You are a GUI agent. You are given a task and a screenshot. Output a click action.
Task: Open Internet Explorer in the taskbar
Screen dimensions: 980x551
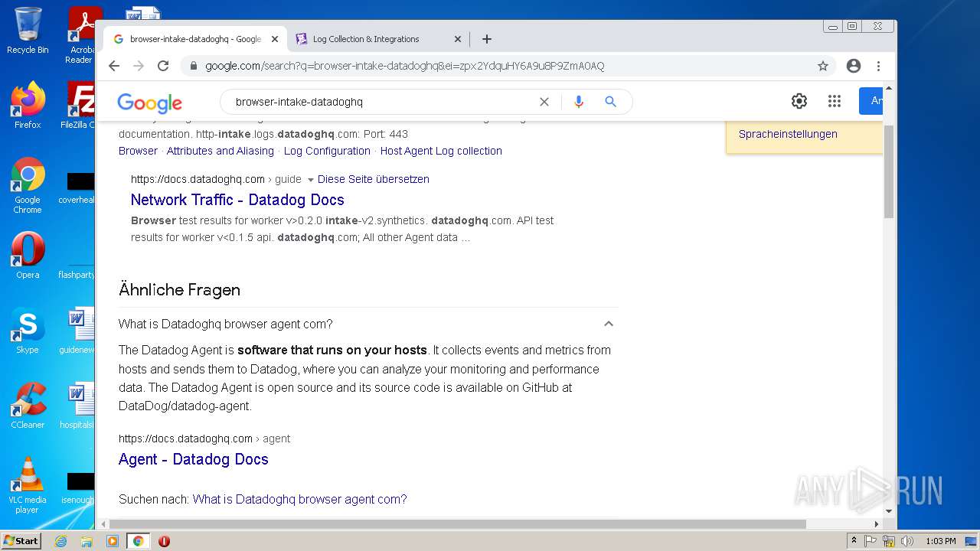coord(60,541)
